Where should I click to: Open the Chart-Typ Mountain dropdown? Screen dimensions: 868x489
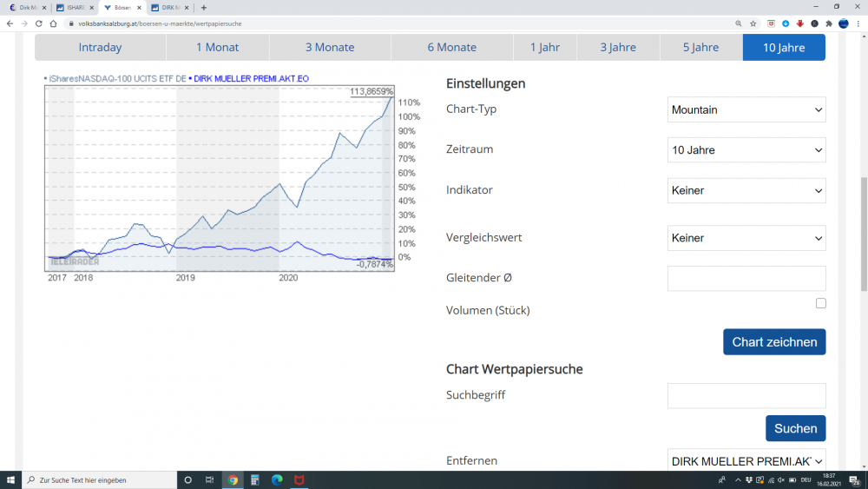746,109
